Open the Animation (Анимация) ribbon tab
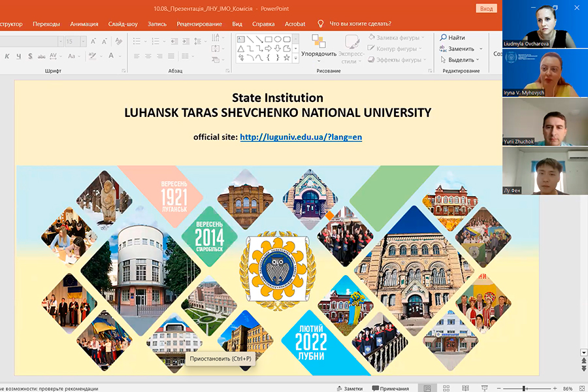588x392 pixels. pyautogui.click(x=84, y=24)
